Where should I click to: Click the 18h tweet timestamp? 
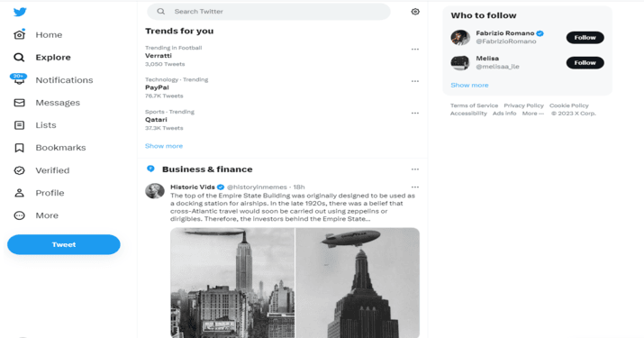[299, 187]
